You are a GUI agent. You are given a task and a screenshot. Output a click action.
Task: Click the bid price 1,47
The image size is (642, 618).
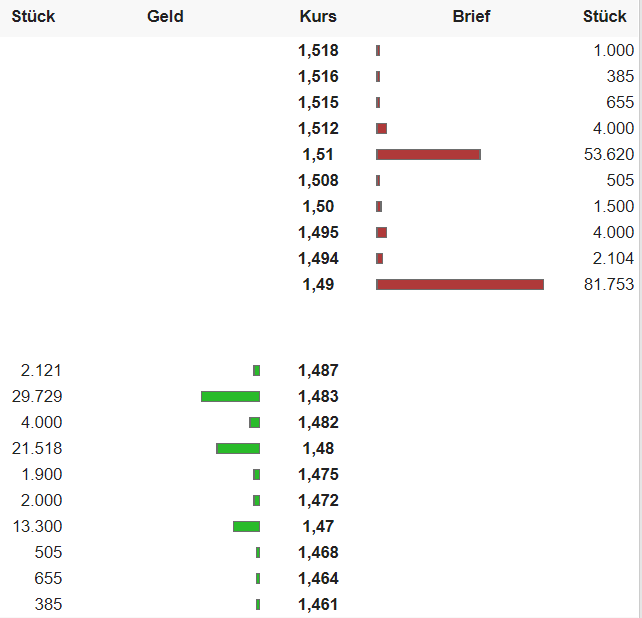318,526
